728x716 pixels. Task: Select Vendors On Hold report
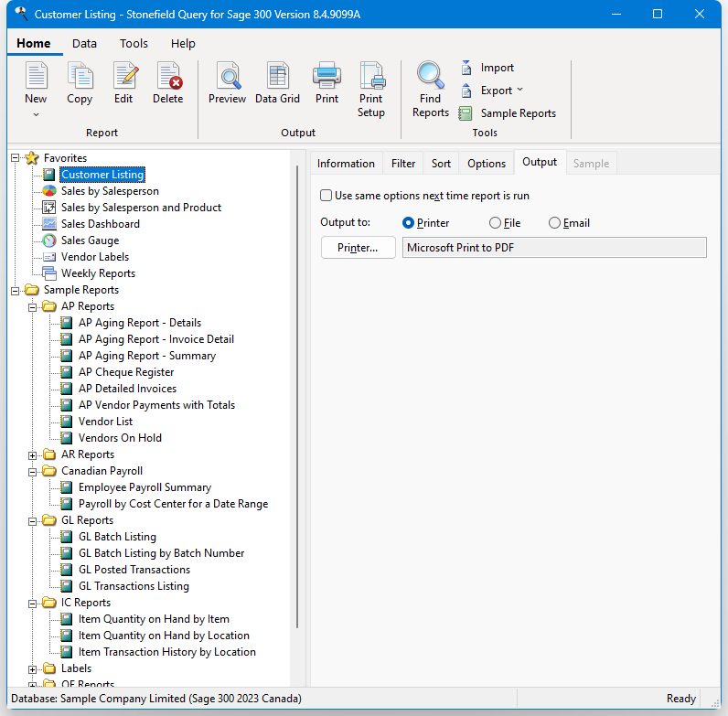[120, 438]
